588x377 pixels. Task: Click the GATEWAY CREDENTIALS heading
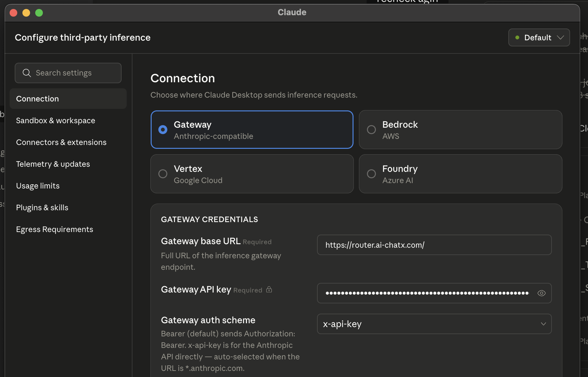pyautogui.click(x=209, y=219)
